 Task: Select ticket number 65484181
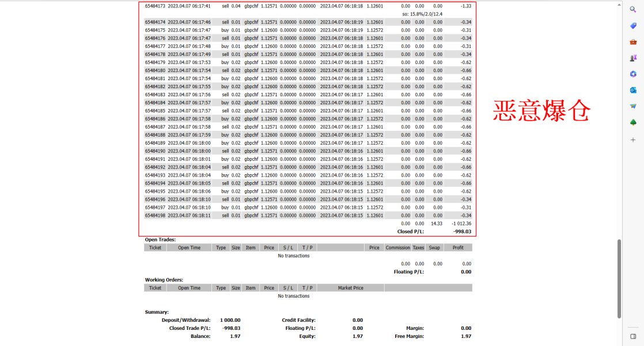click(155, 78)
